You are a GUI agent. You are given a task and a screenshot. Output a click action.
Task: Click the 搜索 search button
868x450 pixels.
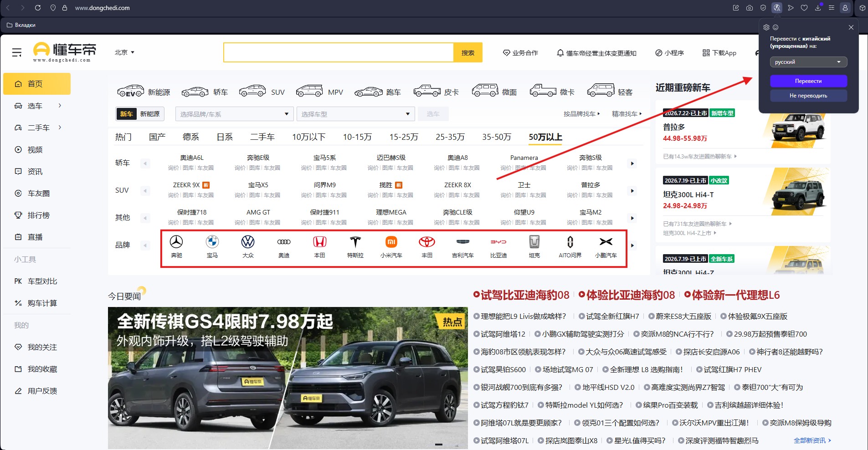click(468, 53)
